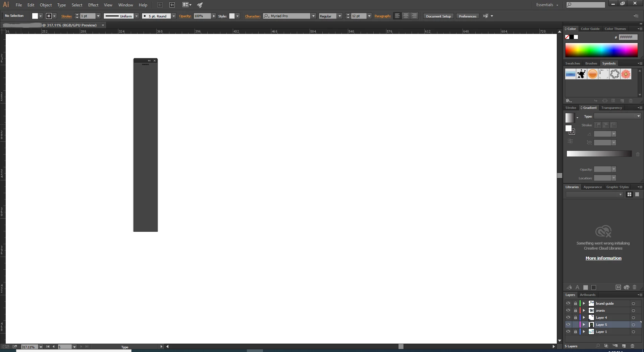The width and height of the screenshot is (644, 352).
Task: Click the hex color value field
Action: (628, 37)
